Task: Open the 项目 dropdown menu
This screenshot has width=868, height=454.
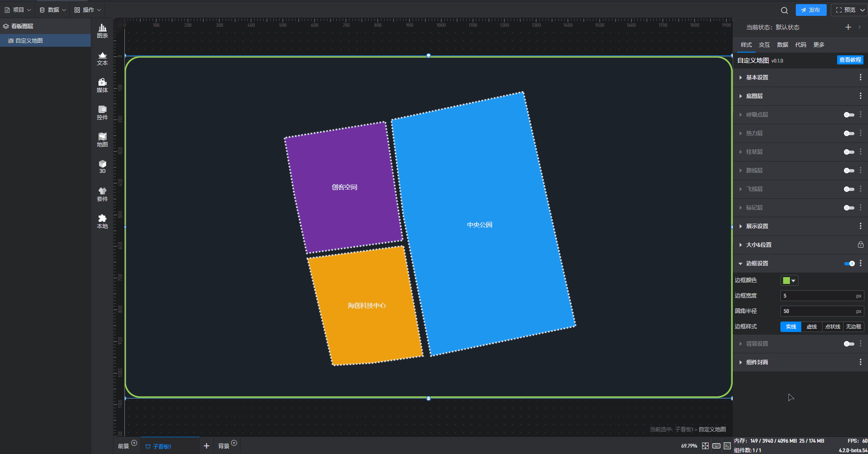Action: point(18,10)
